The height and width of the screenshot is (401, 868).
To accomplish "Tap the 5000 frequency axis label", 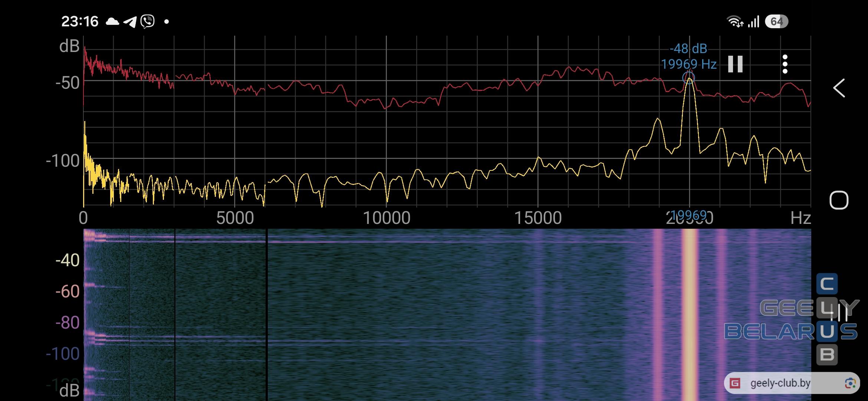I will pos(235,218).
